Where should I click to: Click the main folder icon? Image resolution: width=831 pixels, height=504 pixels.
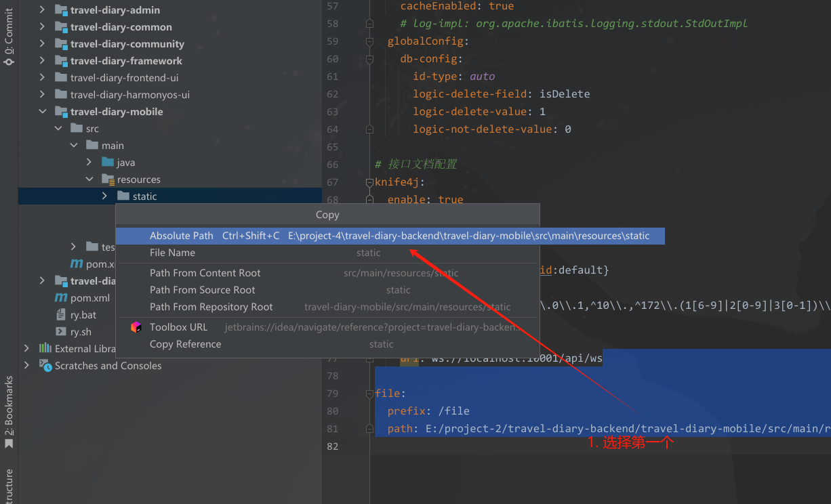point(92,146)
